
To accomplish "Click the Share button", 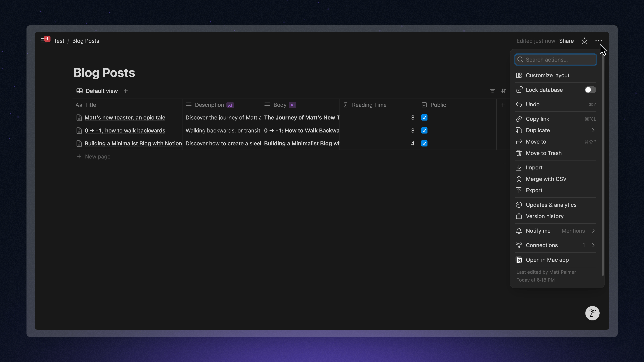I will [566, 41].
